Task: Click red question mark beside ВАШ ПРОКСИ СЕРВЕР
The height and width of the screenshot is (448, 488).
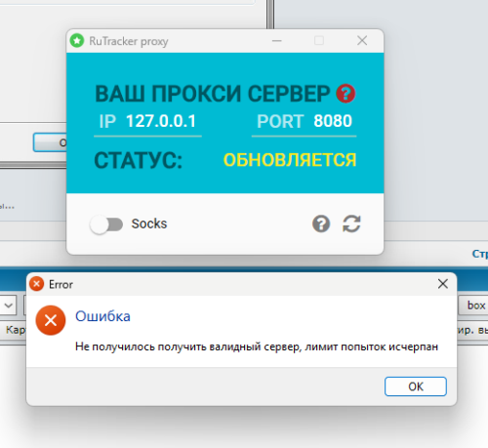Action: pos(346,94)
